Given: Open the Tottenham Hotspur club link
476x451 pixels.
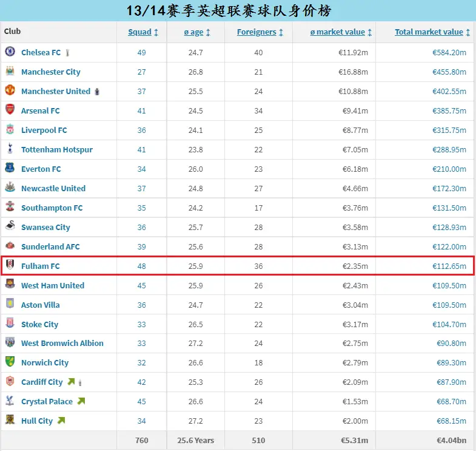Looking at the screenshot, I should coord(57,150).
